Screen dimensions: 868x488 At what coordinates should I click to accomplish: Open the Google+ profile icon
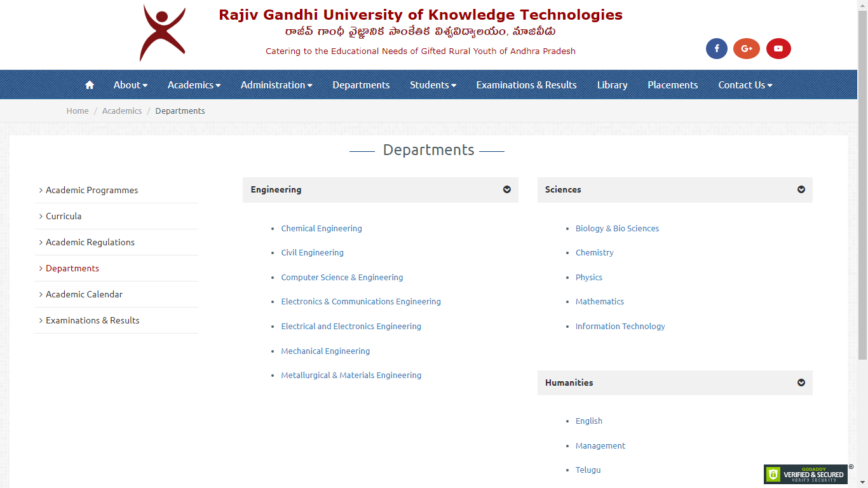click(746, 48)
